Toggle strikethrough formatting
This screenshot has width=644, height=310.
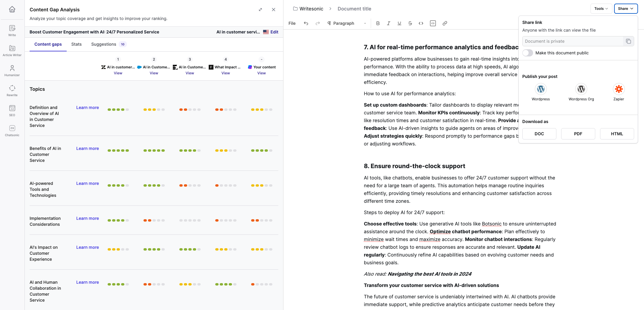pos(410,23)
